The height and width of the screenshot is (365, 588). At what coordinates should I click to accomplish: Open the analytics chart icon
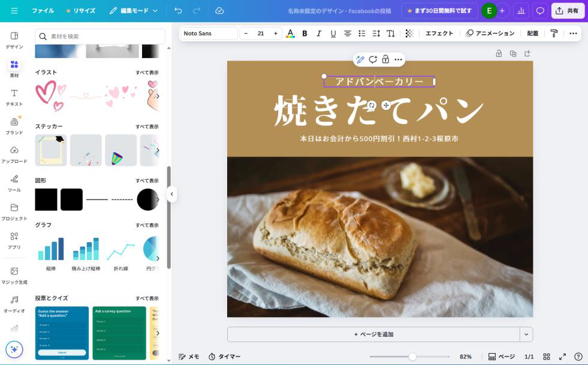(521, 11)
